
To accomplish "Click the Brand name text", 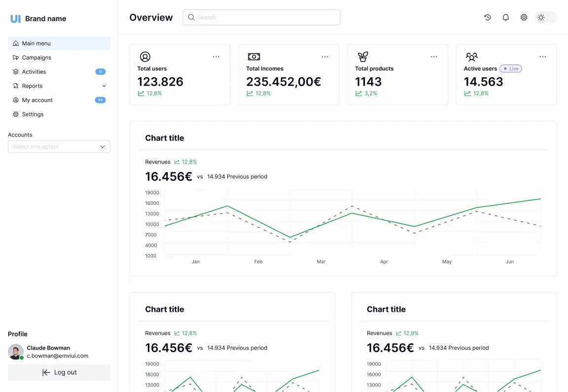I will tap(46, 19).
